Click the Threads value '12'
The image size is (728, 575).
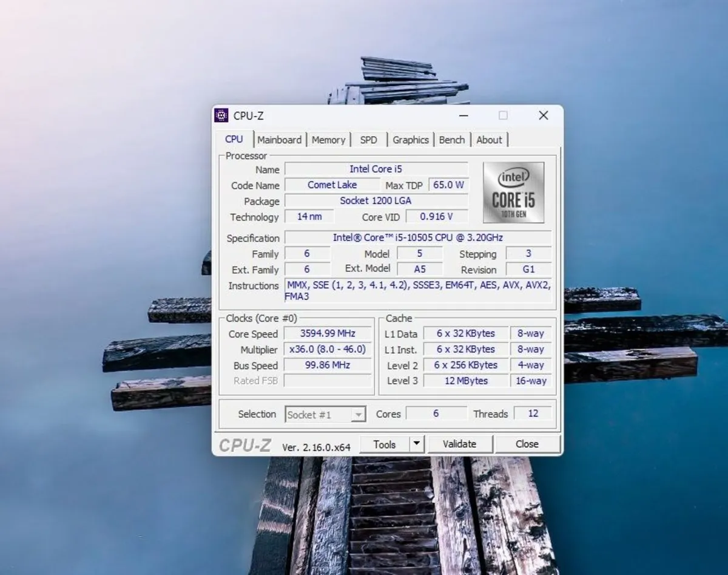click(533, 413)
